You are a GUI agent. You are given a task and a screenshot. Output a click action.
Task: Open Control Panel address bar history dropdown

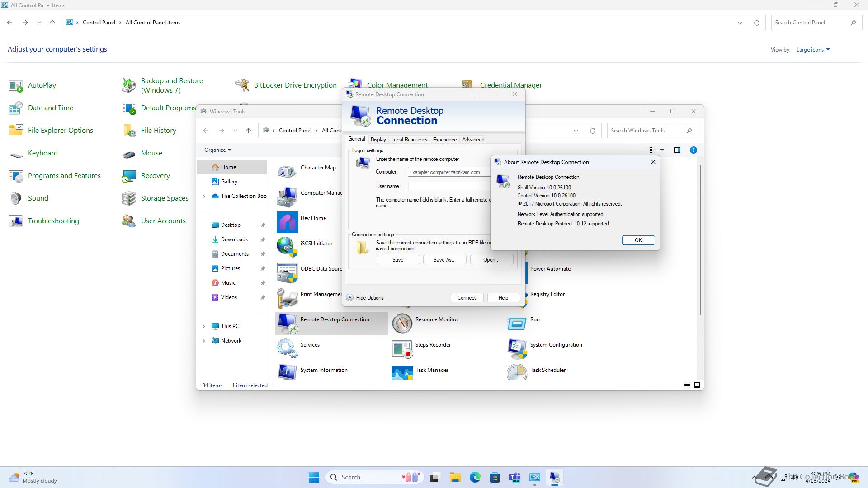point(740,23)
